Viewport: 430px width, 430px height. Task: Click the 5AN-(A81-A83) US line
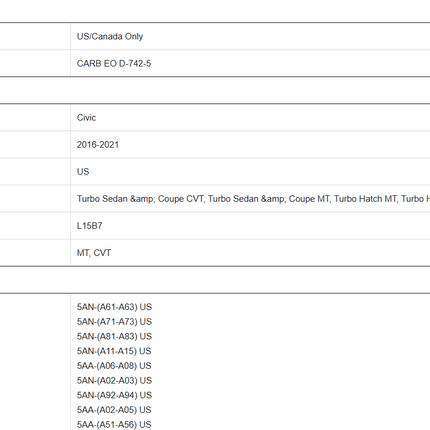coord(114,336)
